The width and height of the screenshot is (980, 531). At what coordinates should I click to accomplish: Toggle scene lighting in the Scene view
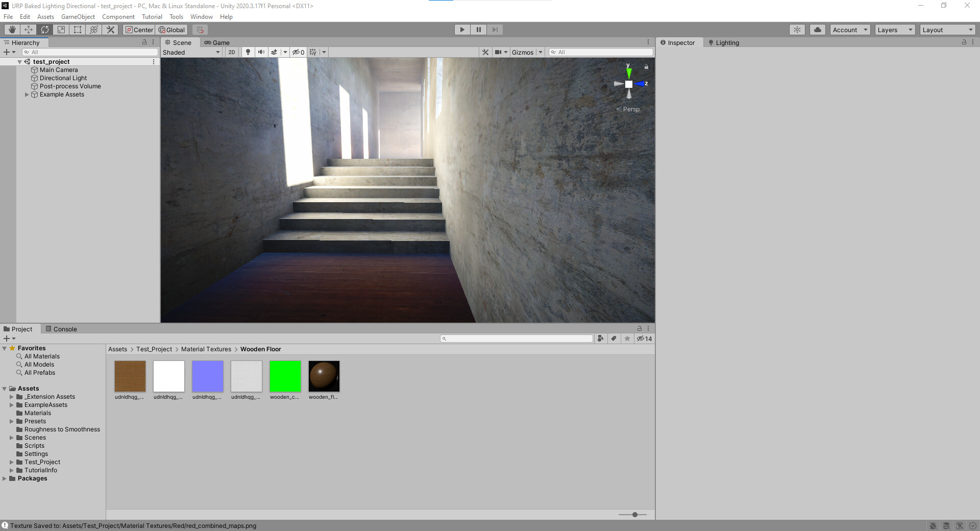pyautogui.click(x=248, y=52)
